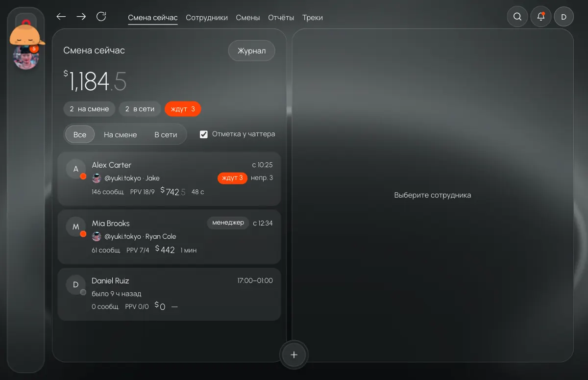Select the "Все" filter
The image size is (588, 380).
point(80,134)
